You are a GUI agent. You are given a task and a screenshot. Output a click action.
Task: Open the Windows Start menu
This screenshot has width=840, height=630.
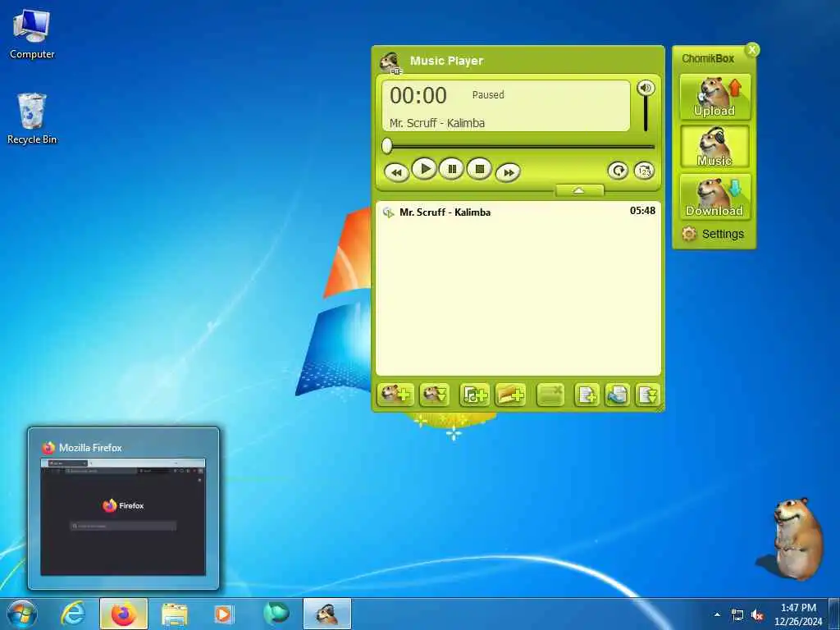tap(22, 614)
